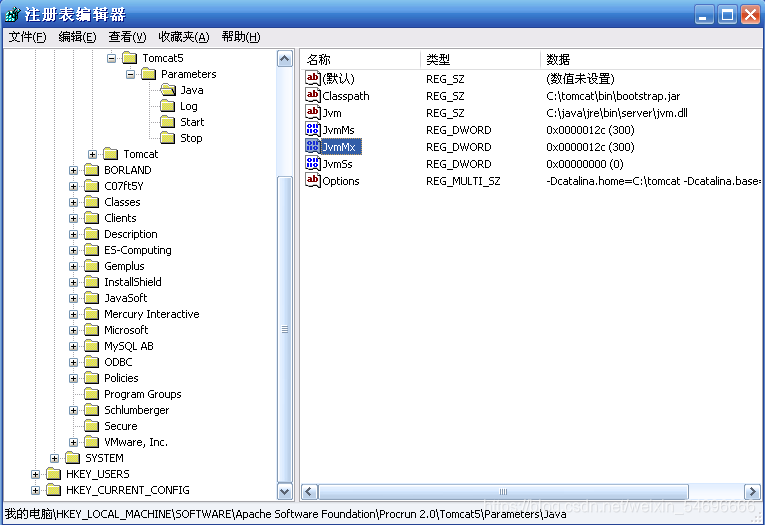Expand the VMware, Inc. key
This screenshot has height=525, width=765.
coord(73,442)
